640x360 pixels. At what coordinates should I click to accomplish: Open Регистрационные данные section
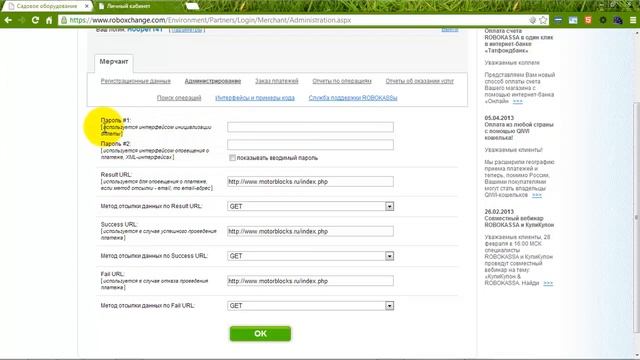136,81
